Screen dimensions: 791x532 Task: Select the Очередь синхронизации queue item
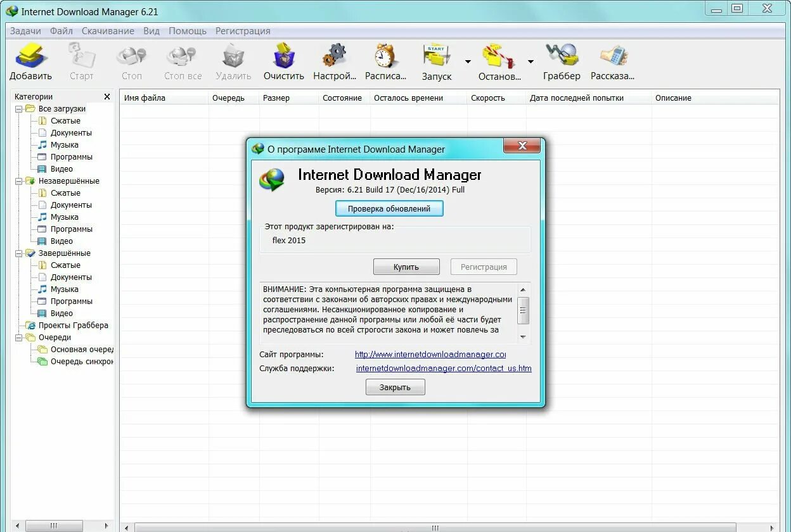pos(82,362)
